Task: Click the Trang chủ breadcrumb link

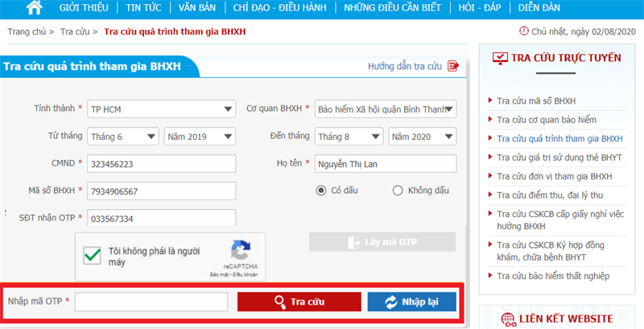Action: (x=27, y=31)
